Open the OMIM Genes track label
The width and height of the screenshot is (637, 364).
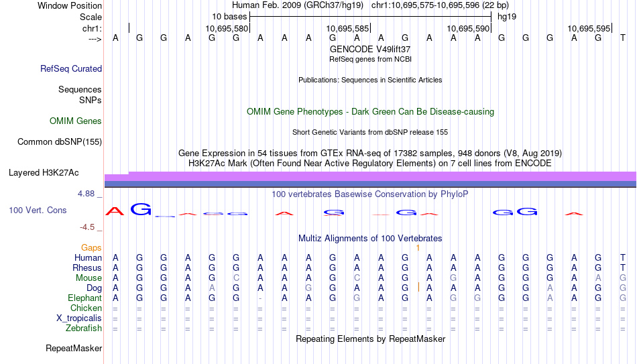pos(75,121)
